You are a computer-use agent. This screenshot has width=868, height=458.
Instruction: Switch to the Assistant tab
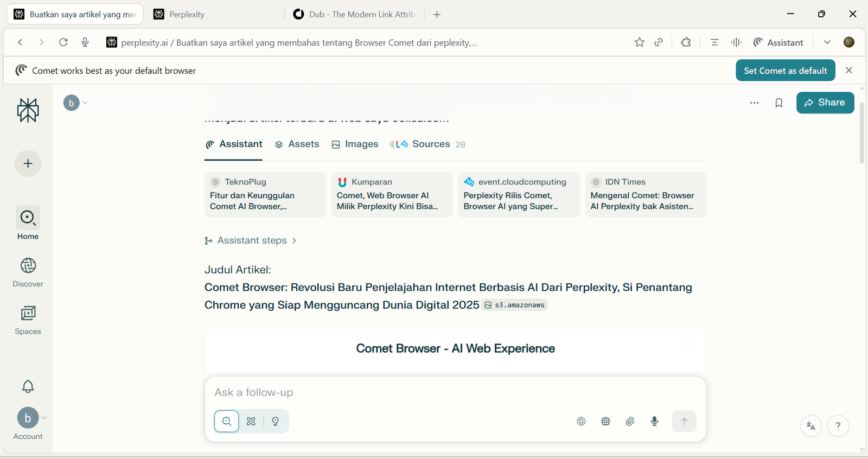(234, 144)
